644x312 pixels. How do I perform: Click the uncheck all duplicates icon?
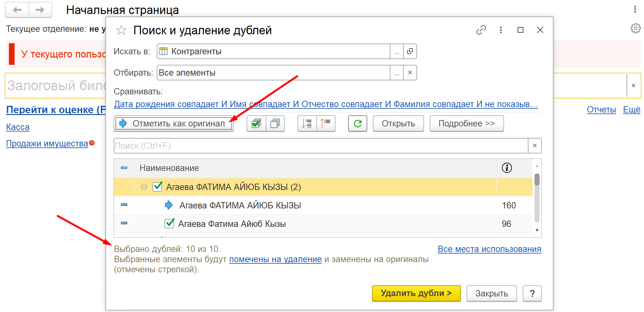coord(275,124)
